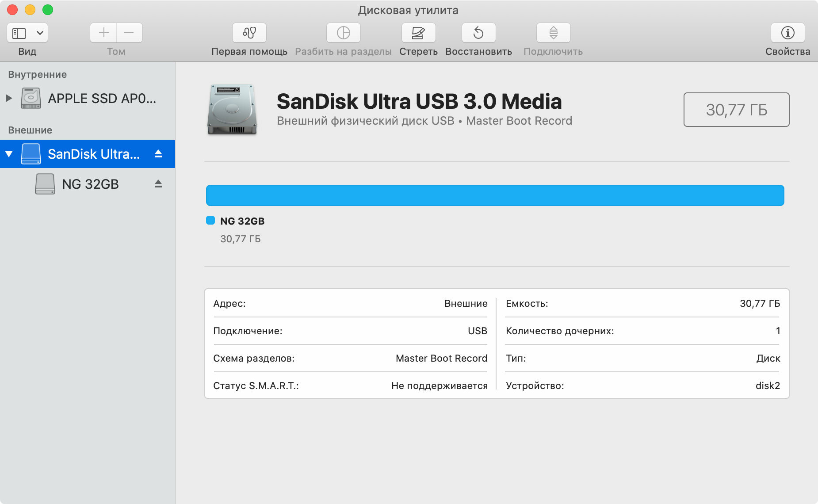Click the Restore circular-arrow icon
This screenshot has width=818, height=504.
click(x=478, y=33)
